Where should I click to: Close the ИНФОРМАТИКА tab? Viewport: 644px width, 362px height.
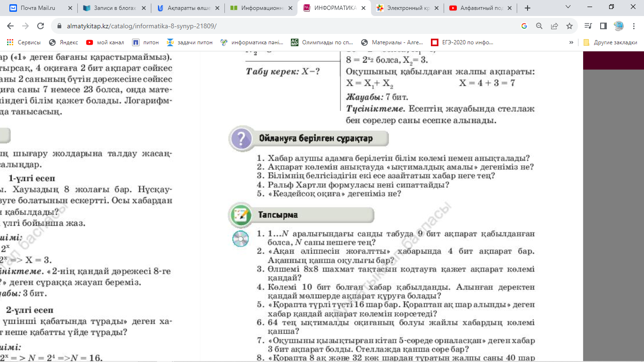[364, 8]
